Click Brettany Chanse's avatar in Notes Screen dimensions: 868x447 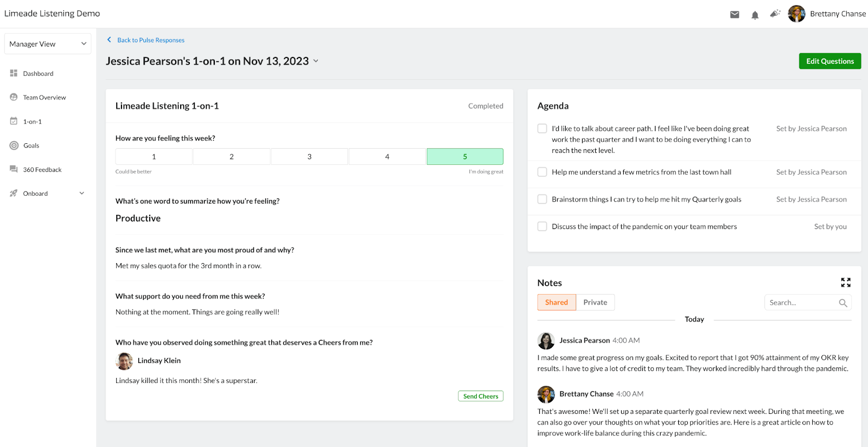[x=546, y=394]
